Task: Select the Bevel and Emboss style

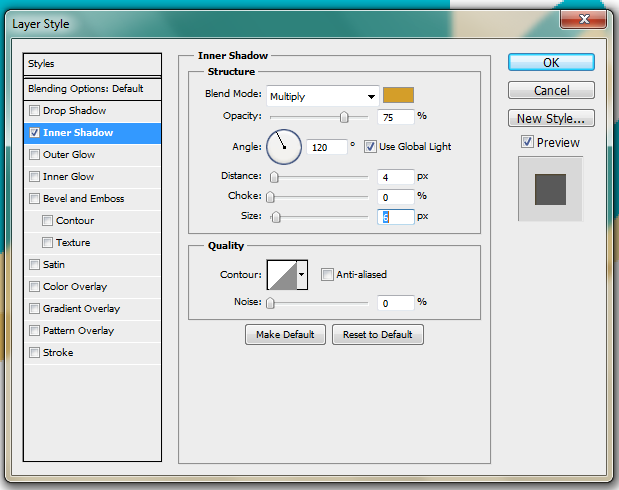Action: point(83,199)
